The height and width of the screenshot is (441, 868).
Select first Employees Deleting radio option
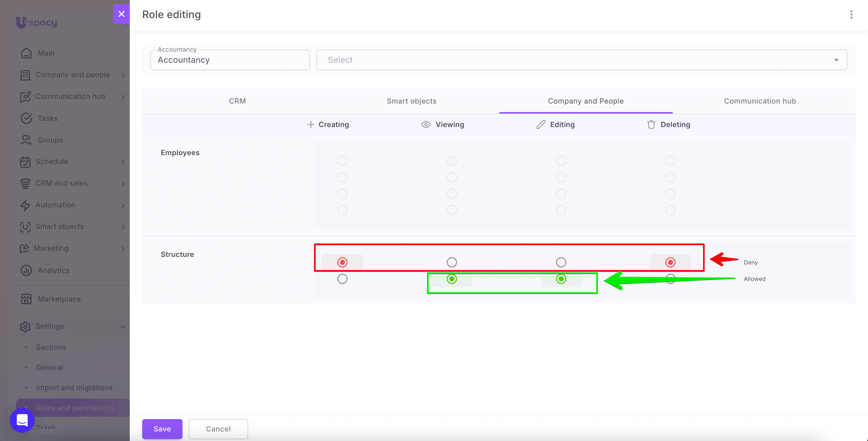click(x=670, y=161)
